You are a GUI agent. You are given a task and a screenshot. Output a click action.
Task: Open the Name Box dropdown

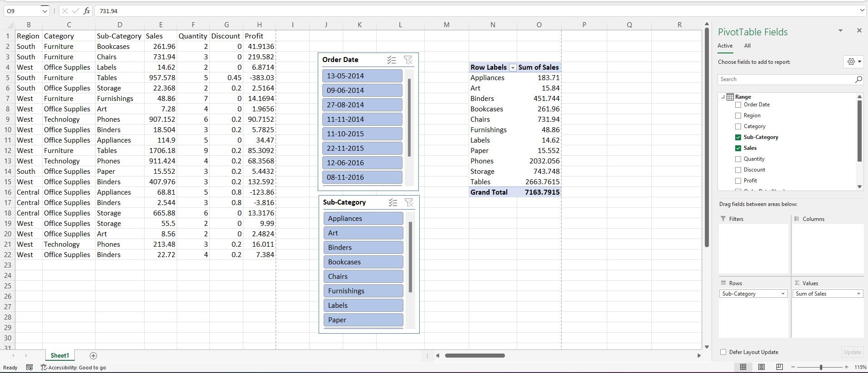pos(44,11)
